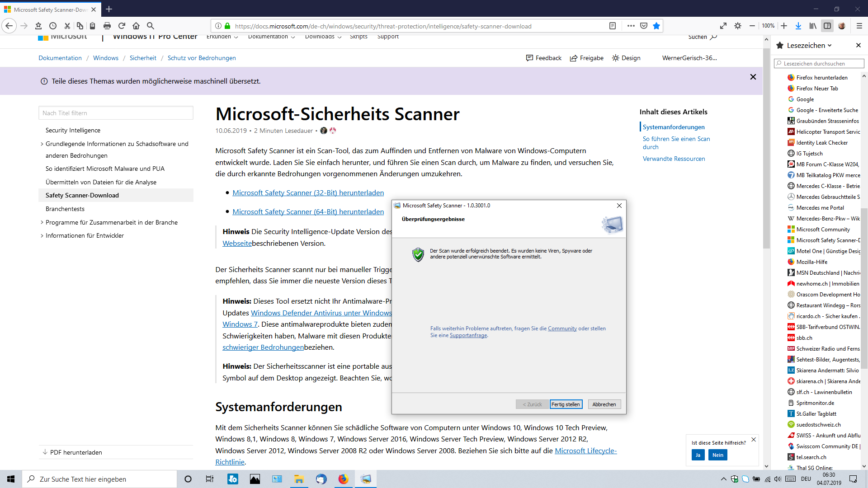The height and width of the screenshot is (488, 868).
Task: Answer Ja to page helpful prompt
Action: click(698, 455)
